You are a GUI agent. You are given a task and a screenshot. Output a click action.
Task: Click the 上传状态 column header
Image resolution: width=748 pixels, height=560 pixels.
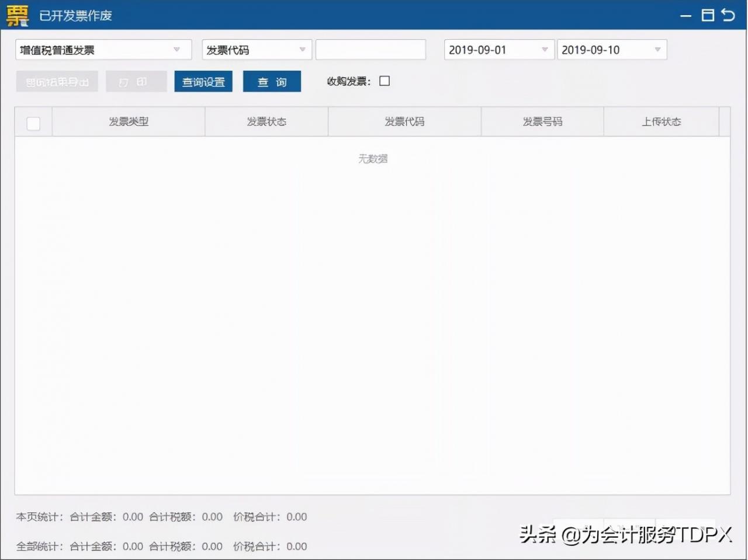click(662, 121)
